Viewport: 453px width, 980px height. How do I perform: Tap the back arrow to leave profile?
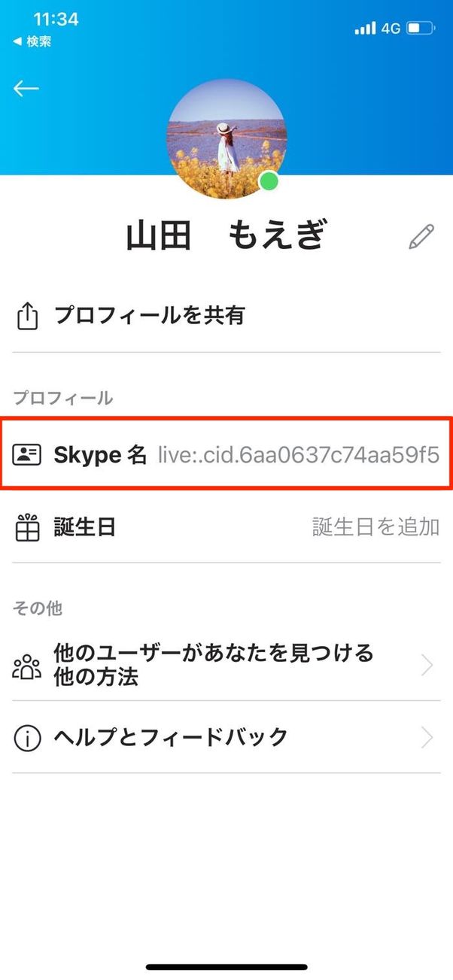26,88
